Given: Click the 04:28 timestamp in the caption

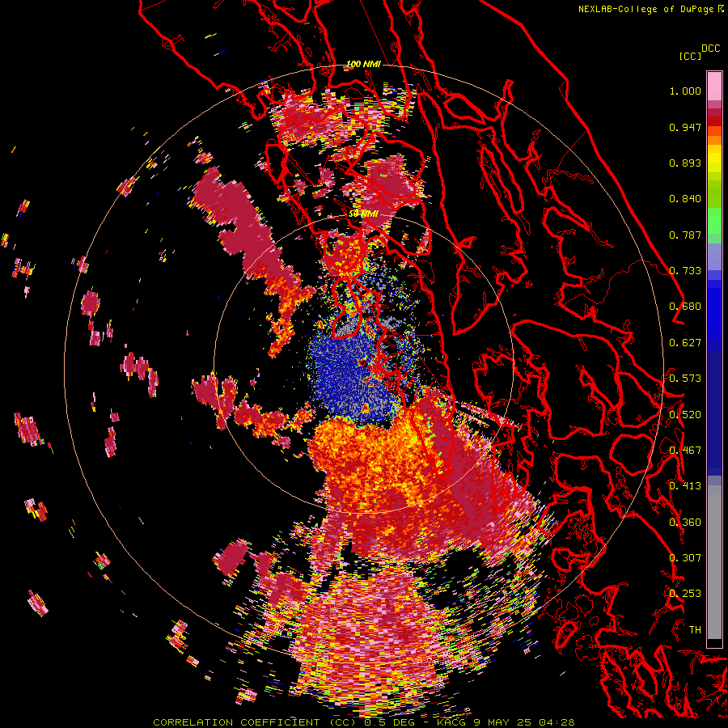Looking at the screenshot, I should (x=557, y=722).
